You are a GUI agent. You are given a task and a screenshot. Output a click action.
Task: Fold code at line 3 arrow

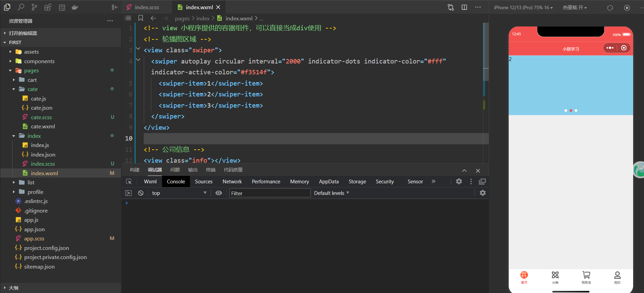tap(138, 49)
